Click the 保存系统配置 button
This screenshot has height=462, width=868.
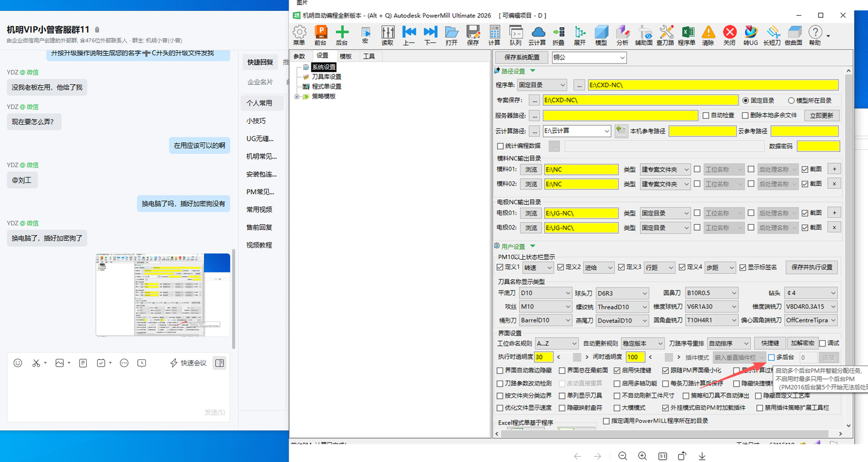pos(522,58)
